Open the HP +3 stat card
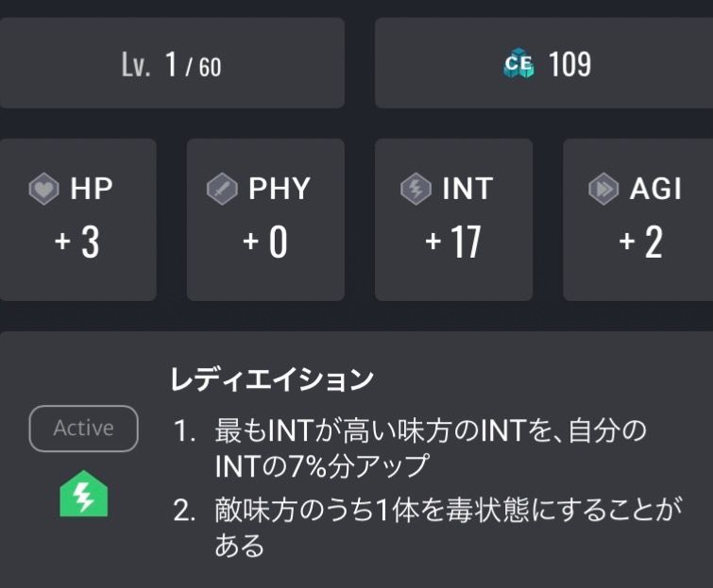 pos(78,219)
